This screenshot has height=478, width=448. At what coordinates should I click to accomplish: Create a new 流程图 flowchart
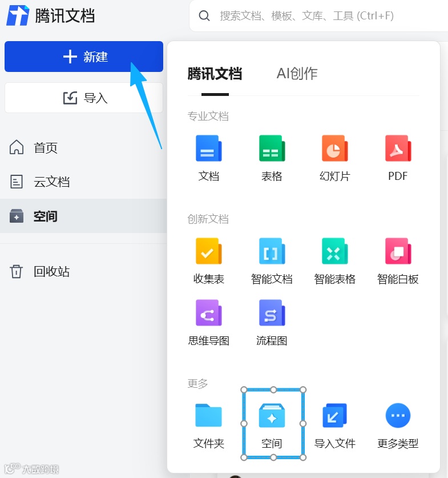coord(272,323)
